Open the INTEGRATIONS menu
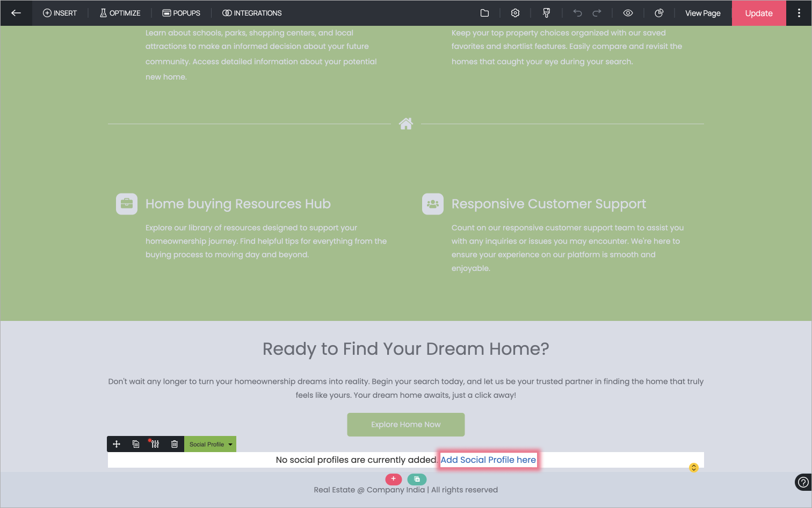This screenshot has height=508, width=812. coord(252,13)
